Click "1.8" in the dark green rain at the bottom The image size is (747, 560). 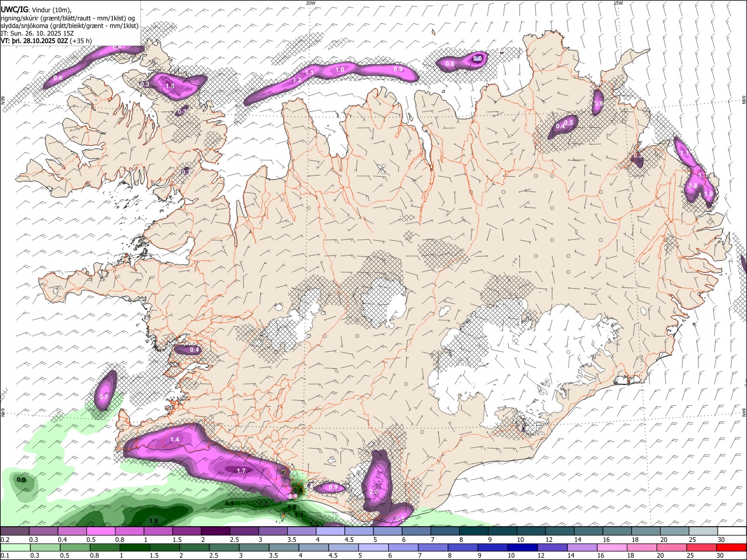[x=153, y=521]
